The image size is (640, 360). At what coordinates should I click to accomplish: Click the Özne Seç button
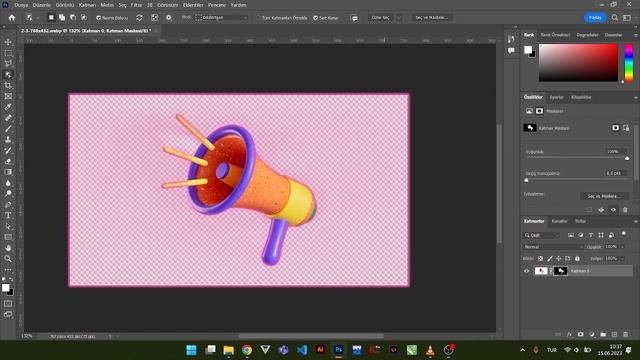click(381, 18)
